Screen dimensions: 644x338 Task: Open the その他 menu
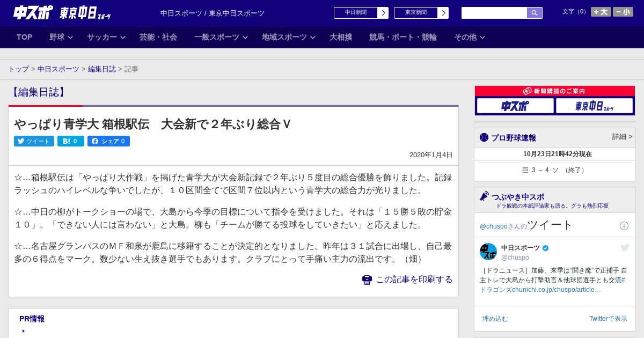pyautogui.click(x=465, y=37)
